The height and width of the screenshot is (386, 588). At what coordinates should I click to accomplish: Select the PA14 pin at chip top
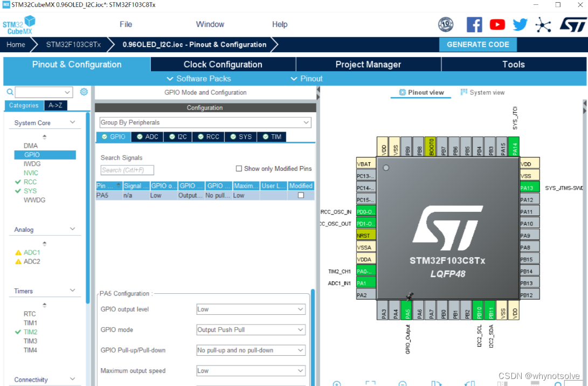tap(514, 147)
